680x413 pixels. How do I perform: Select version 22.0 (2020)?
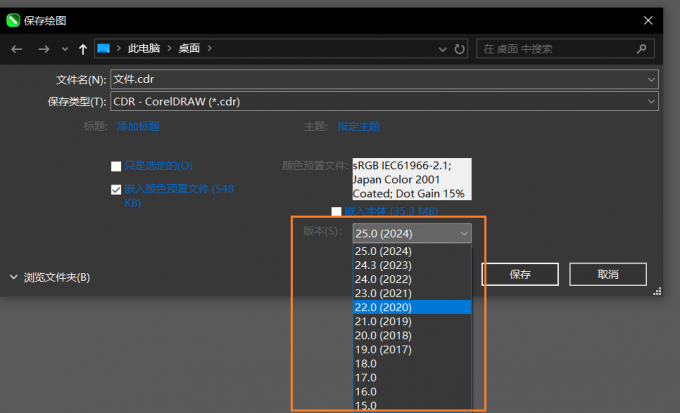412,307
